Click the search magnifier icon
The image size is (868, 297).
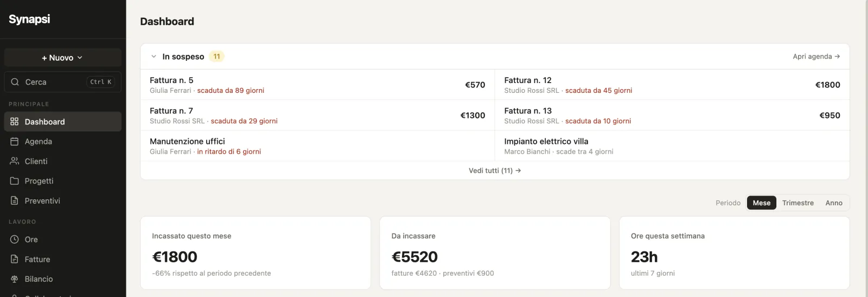(15, 82)
